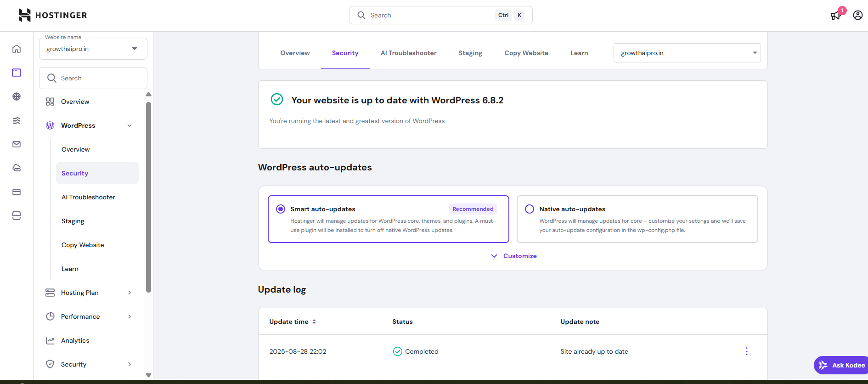Click the Recommended badge on Smart auto-updates
The image size is (868, 384).
pyautogui.click(x=473, y=209)
